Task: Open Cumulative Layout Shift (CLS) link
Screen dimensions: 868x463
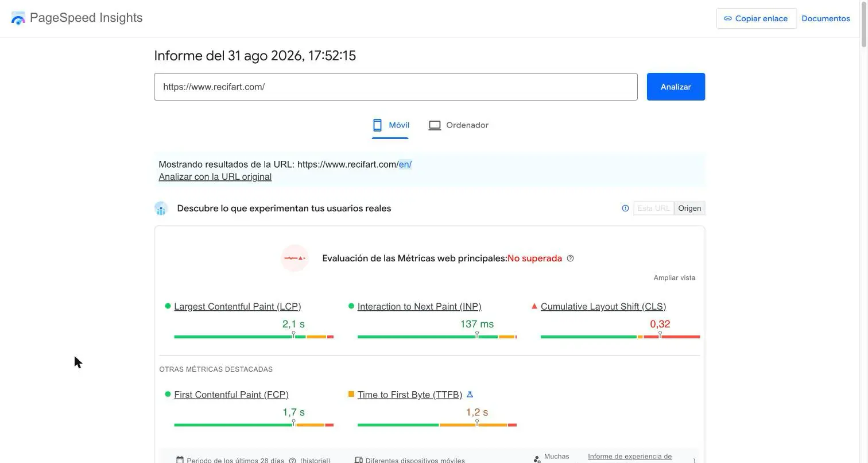Action: (603, 307)
